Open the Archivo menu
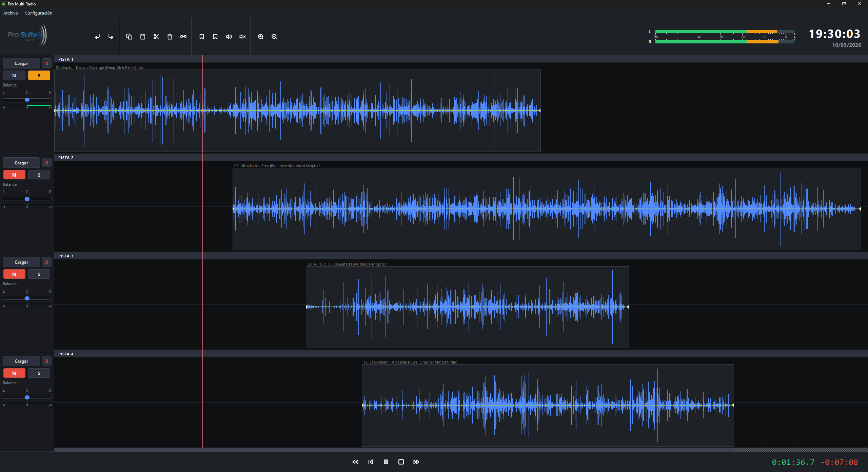The height and width of the screenshot is (472, 868). coord(10,13)
